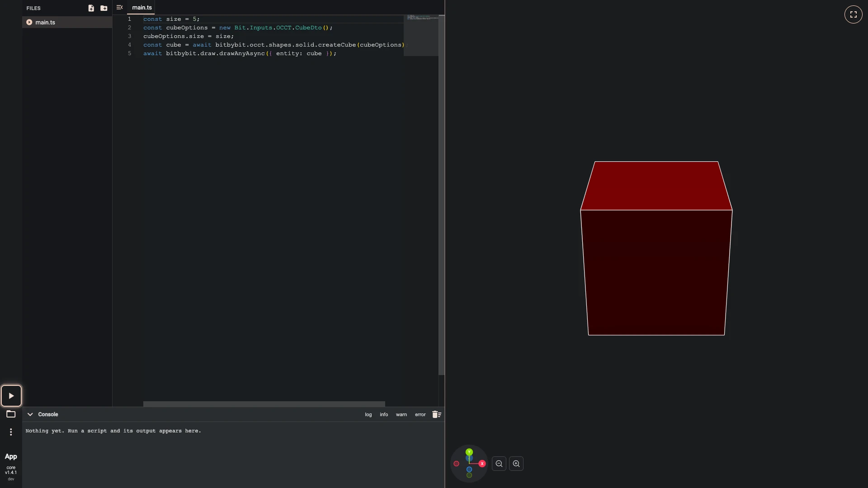Viewport: 868px width, 488px height.
Task: Clear the console with trash icon
Action: 437,414
